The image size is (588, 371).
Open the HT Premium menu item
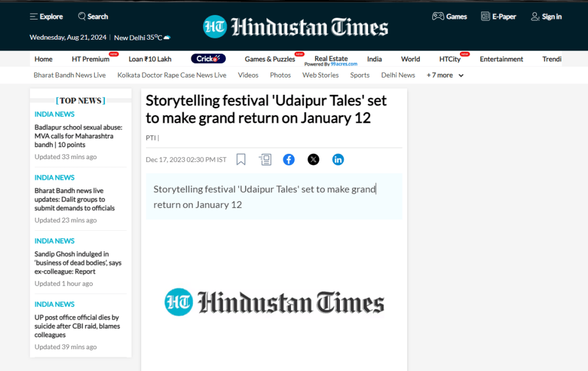(x=91, y=59)
